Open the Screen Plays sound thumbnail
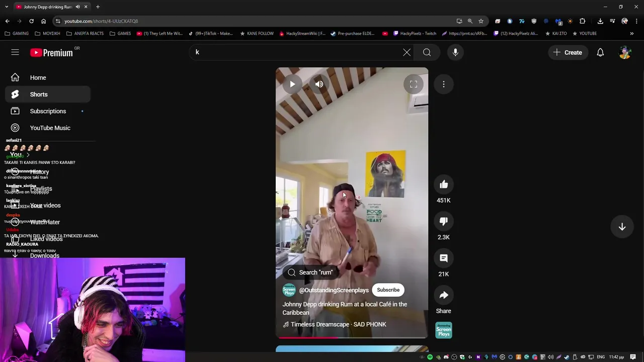Screen dimensions: 644x362 click(x=444, y=330)
